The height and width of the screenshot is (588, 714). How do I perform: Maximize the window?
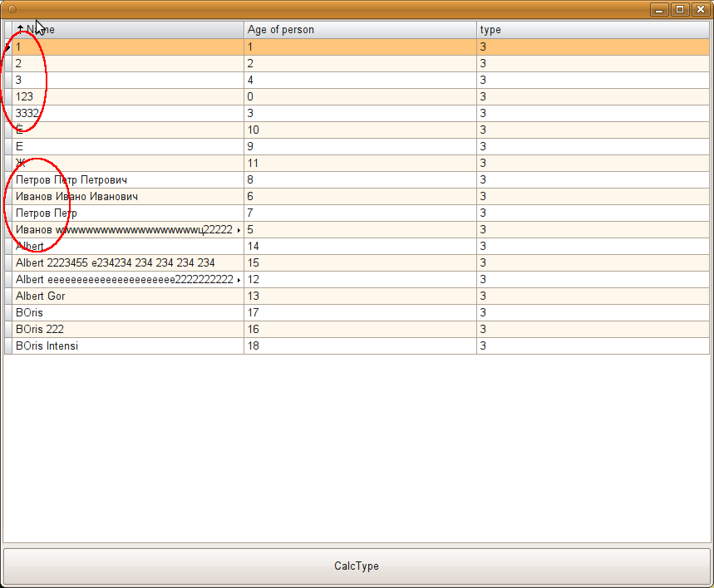pyautogui.click(x=680, y=9)
